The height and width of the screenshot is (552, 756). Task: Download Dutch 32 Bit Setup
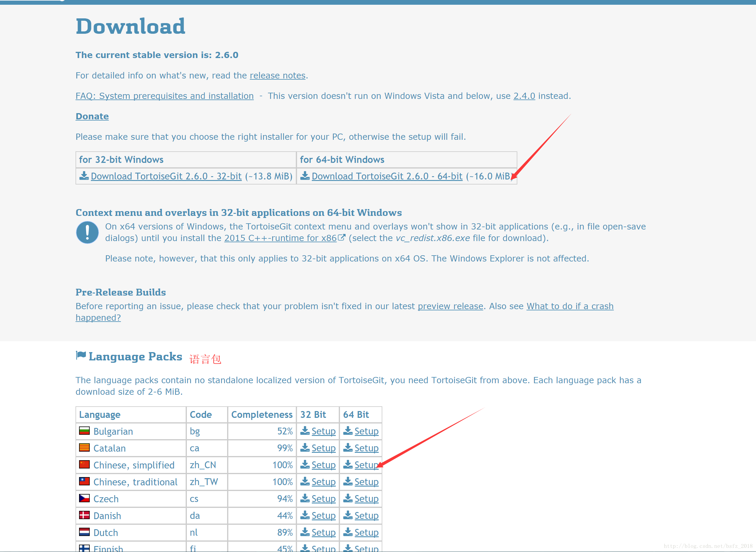click(x=323, y=533)
